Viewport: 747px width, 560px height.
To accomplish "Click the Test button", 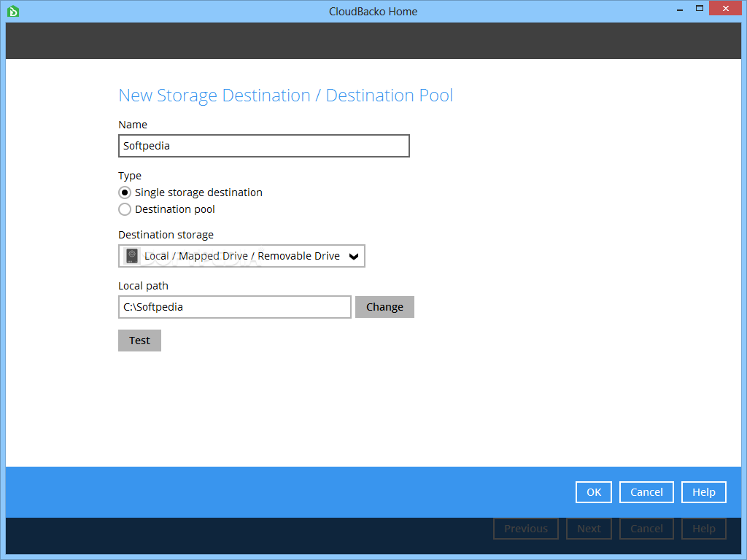I will (x=139, y=341).
